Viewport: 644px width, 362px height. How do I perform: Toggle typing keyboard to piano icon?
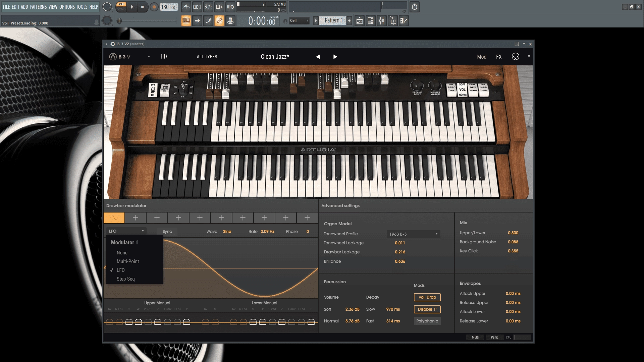click(186, 21)
